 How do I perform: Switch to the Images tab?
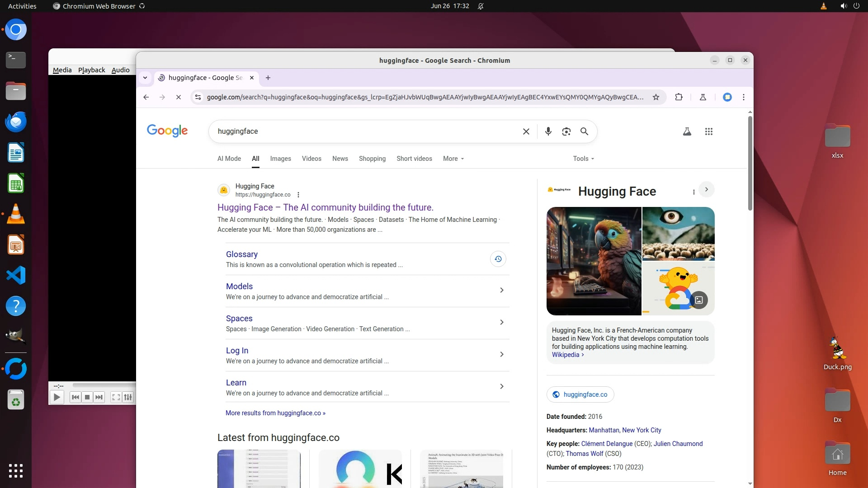280,159
